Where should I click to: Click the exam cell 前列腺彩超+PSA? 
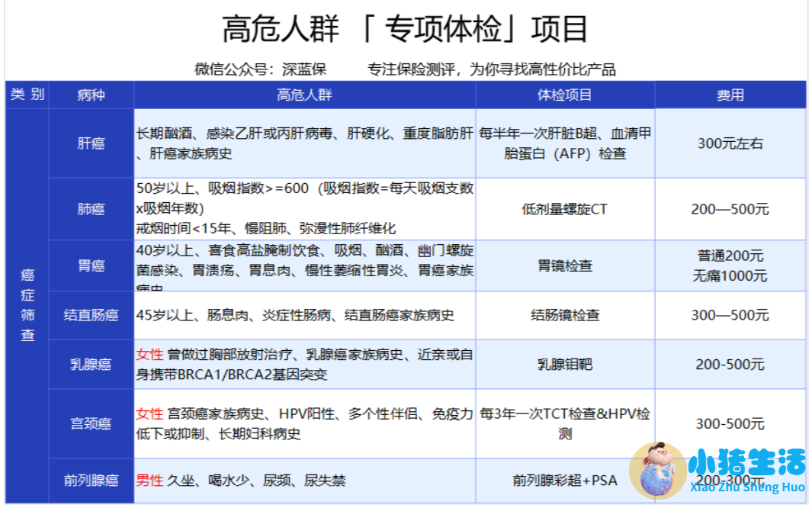click(565, 481)
